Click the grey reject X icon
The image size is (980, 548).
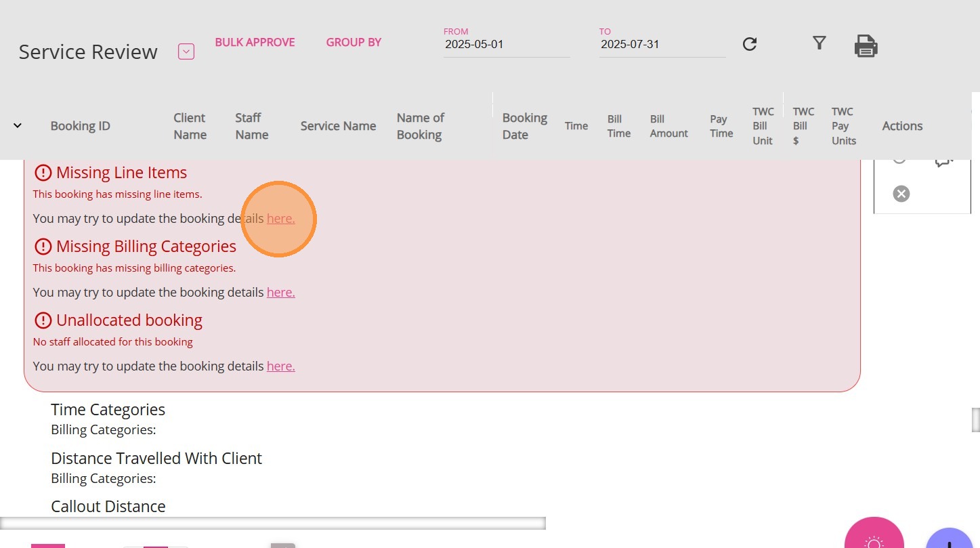coord(901,194)
